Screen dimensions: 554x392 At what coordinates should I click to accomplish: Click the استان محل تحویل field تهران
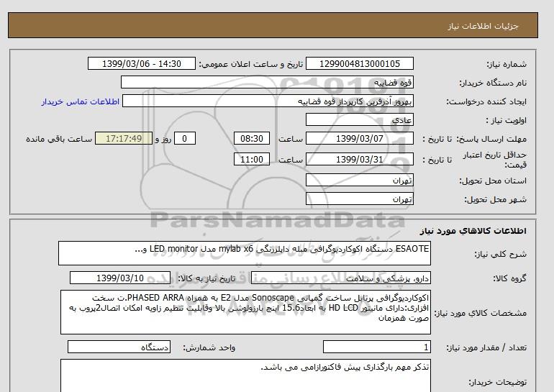coord(359,180)
